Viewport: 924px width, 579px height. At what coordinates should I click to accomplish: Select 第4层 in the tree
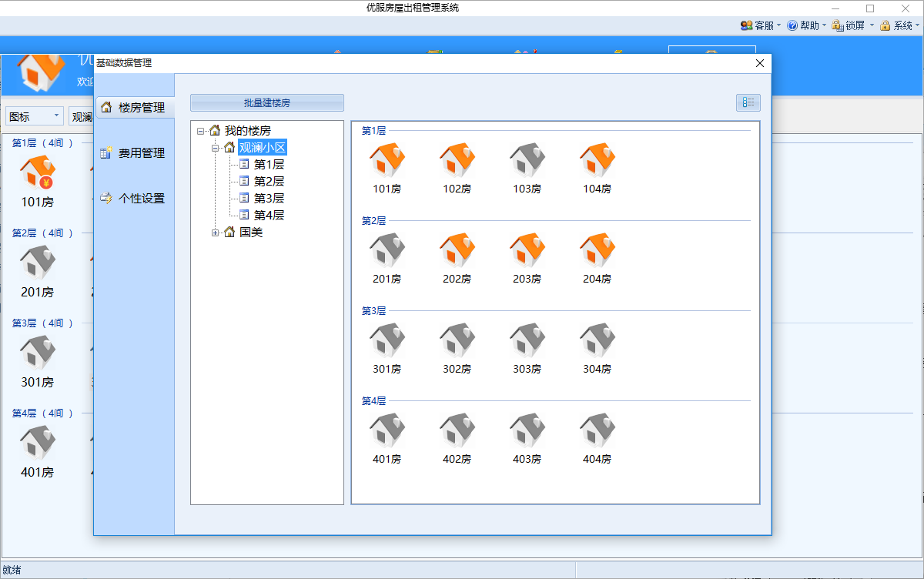click(x=269, y=216)
